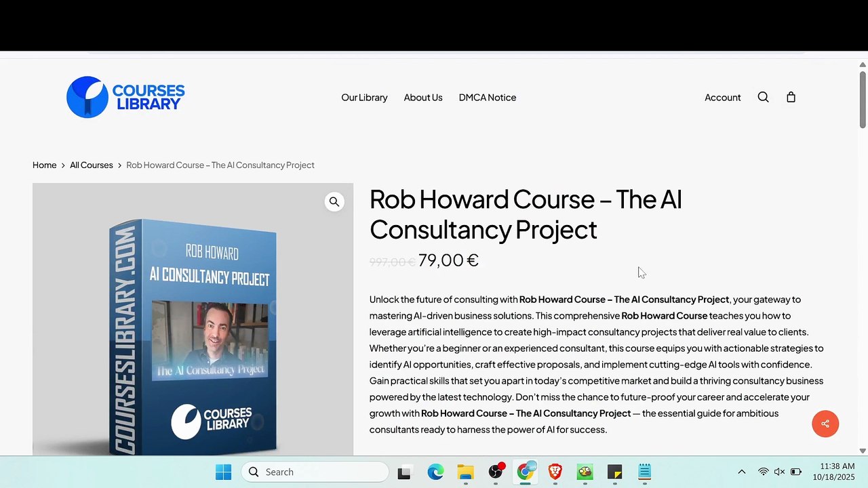Open File Explorer from the taskbar

point(465,472)
